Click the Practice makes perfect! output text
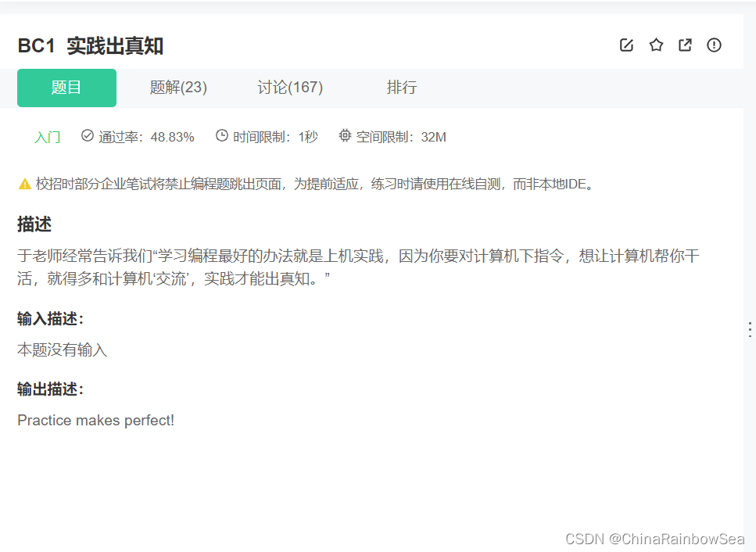 pos(95,421)
